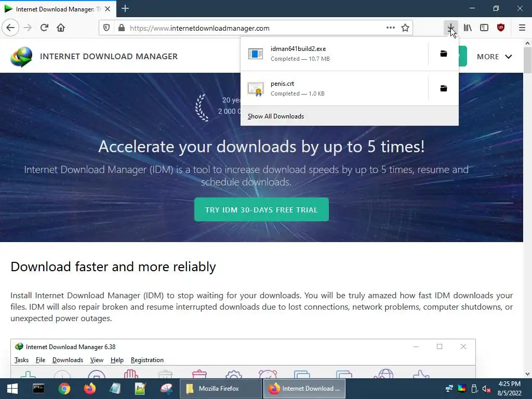The height and width of the screenshot is (399, 532).
Task: Click TRY IDM 30-DAYS FREE TRIAL
Action: click(261, 210)
